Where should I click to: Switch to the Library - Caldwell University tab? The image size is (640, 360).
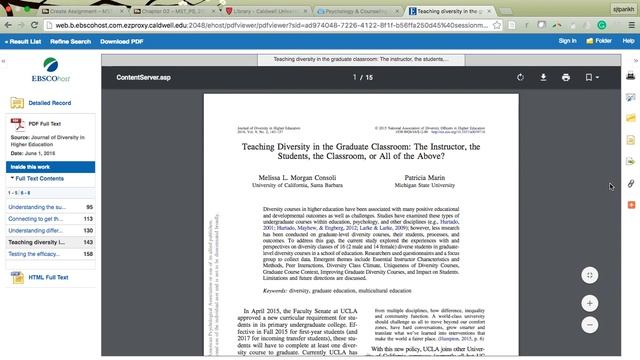click(x=265, y=11)
